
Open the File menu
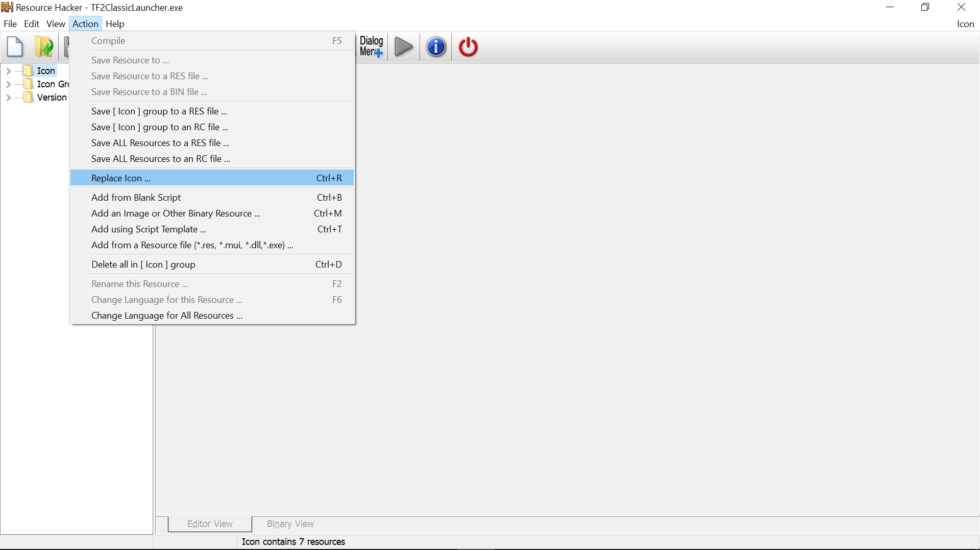[x=10, y=24]
